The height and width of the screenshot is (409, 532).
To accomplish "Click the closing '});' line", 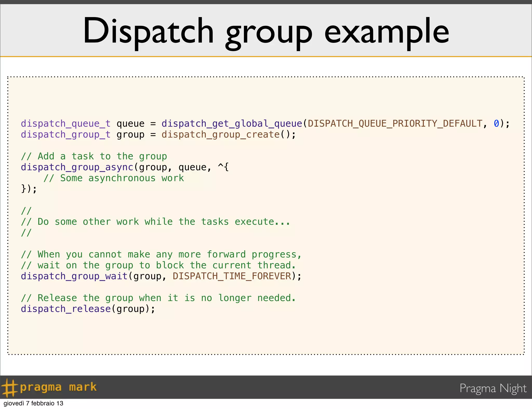I will pyautogui.click(x=29, y=189).
